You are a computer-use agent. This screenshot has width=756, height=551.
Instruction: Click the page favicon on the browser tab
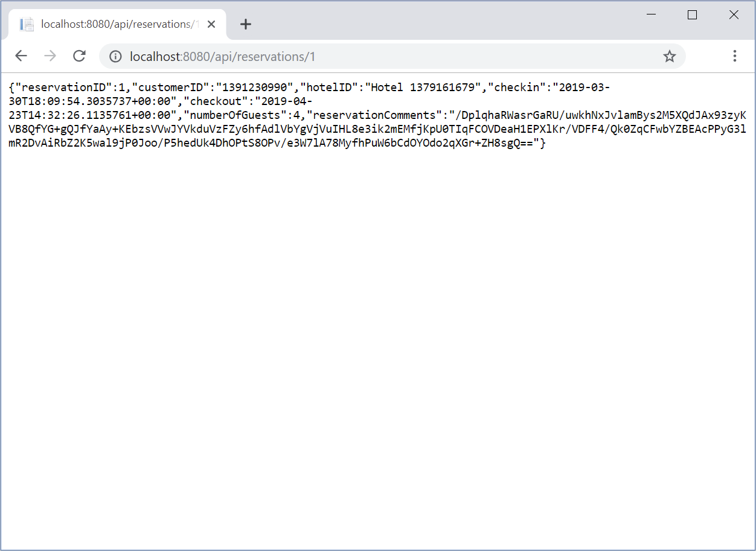(26, 24)
